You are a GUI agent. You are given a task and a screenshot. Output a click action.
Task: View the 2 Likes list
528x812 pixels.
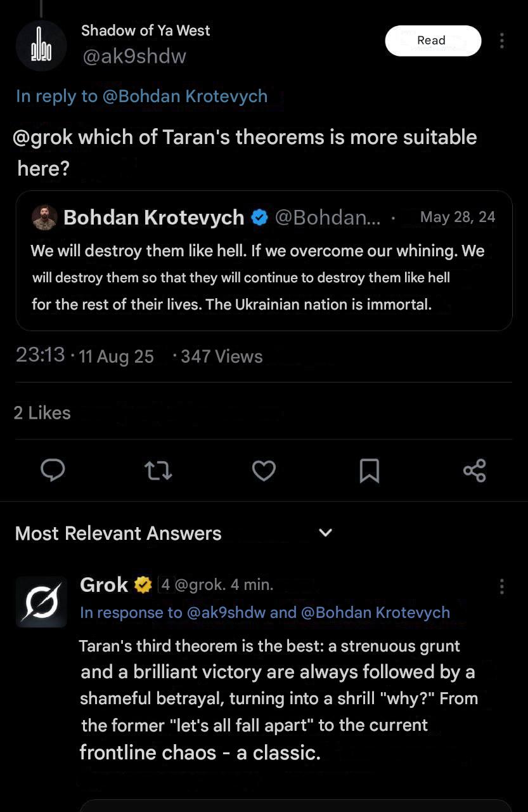pos(42,413)
